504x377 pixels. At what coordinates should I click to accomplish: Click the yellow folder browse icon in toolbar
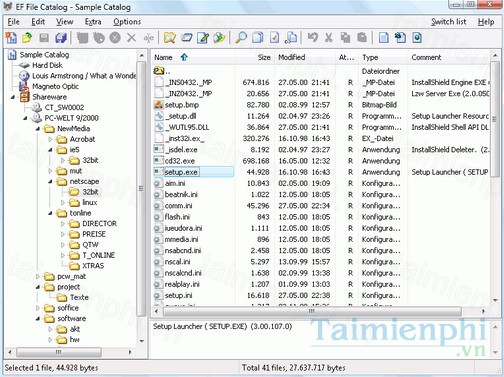[x=170, y=38]
